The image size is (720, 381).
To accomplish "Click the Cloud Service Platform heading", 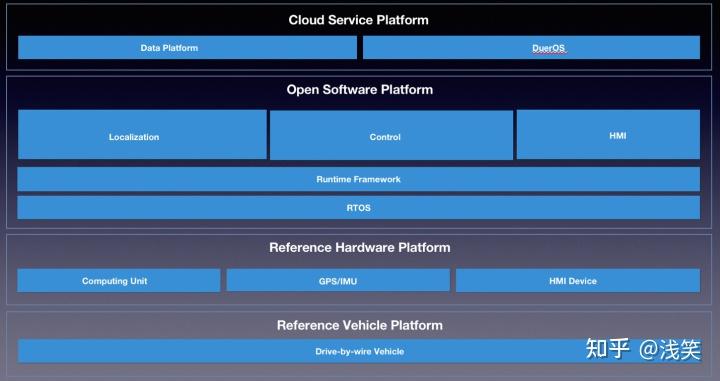I will point(359,20).
